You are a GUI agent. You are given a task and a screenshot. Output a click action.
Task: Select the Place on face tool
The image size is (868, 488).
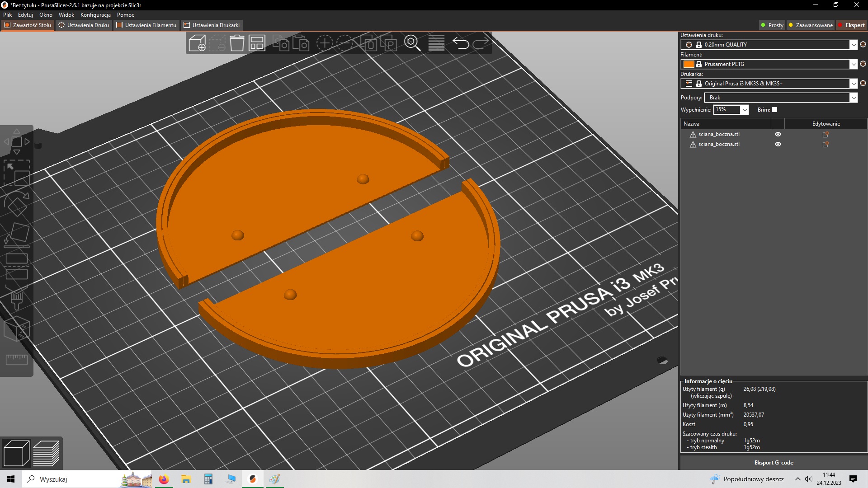16,235
